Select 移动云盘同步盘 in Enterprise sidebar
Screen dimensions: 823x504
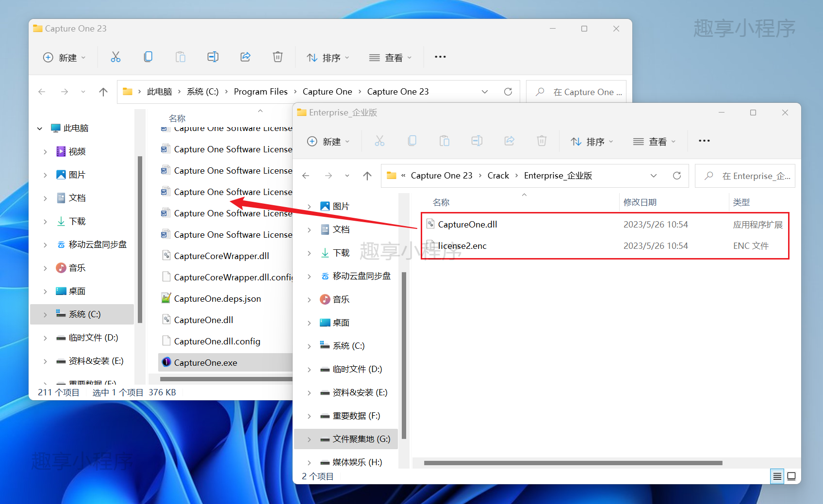346,276
